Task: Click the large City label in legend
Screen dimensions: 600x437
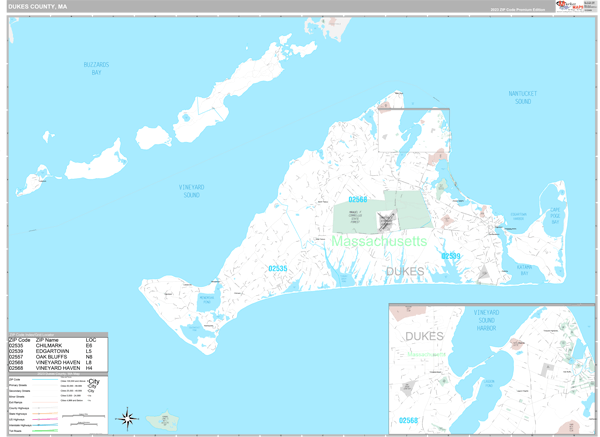Action: click(95, 382)
